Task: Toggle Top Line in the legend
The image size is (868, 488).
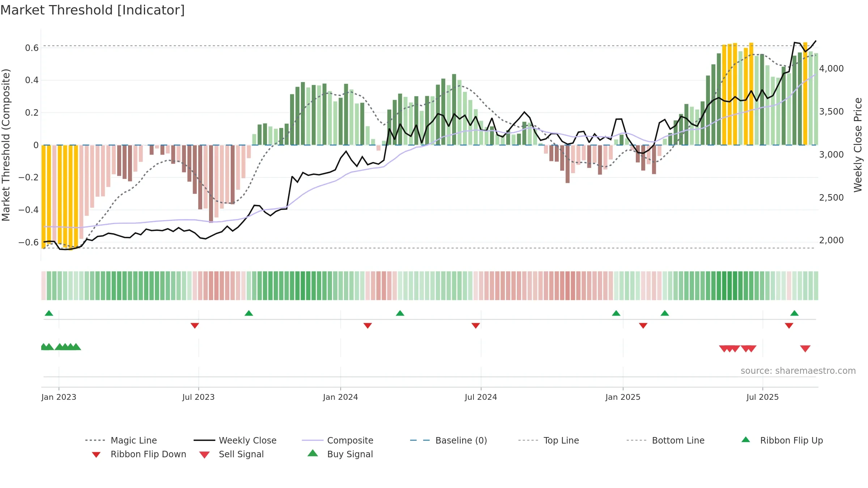Action: tap(549, 440)
